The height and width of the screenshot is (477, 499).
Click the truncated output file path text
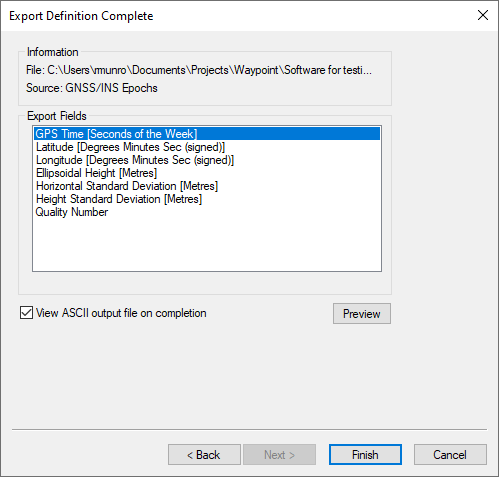199,70
